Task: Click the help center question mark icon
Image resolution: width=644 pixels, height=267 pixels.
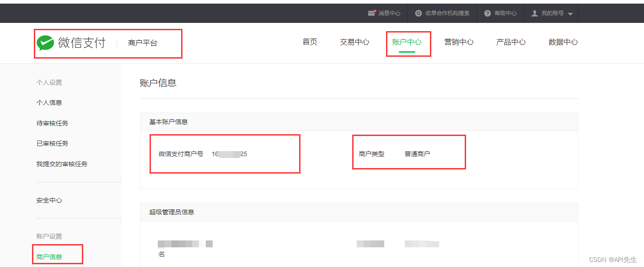Action: [x=488, y=13]
